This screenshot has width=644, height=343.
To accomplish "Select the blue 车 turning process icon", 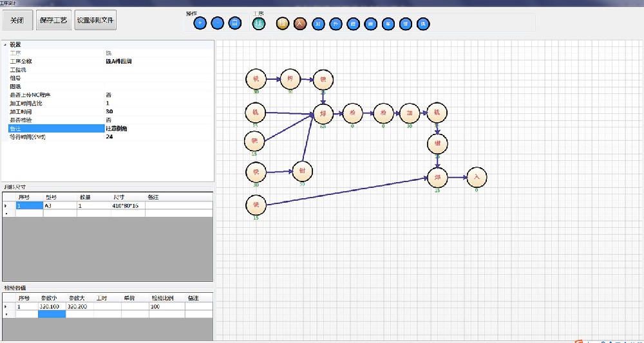I will pyautogui.click(x=388, y=24).
